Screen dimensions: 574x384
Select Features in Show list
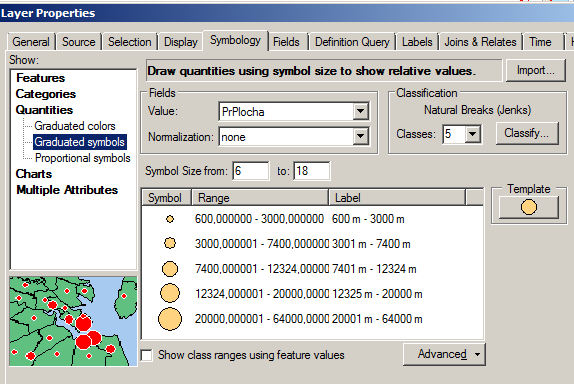point(41,78)
